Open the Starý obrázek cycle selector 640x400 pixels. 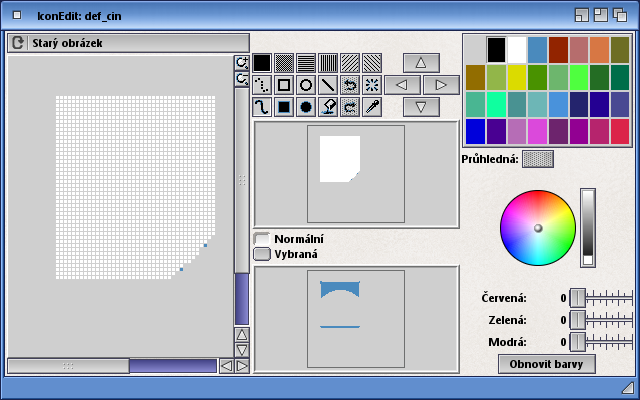(17, 43)
